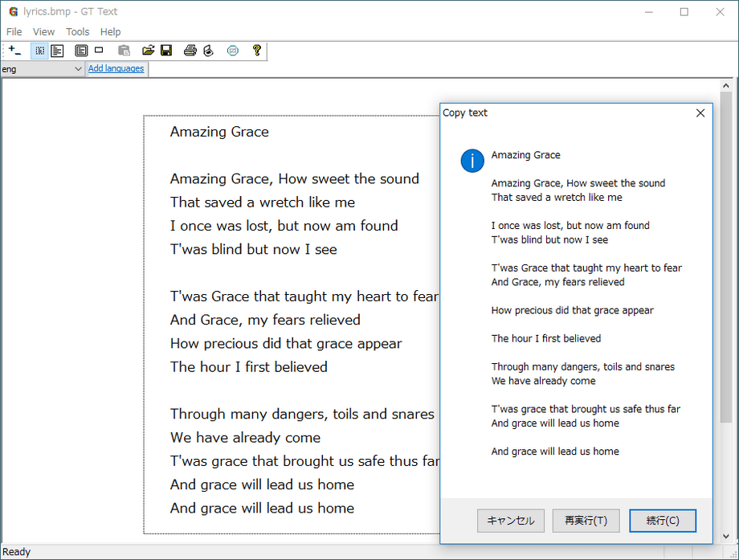This screenshot has height=560, width=739.
Task: Click the Add languages link
Action: point(116,68)
